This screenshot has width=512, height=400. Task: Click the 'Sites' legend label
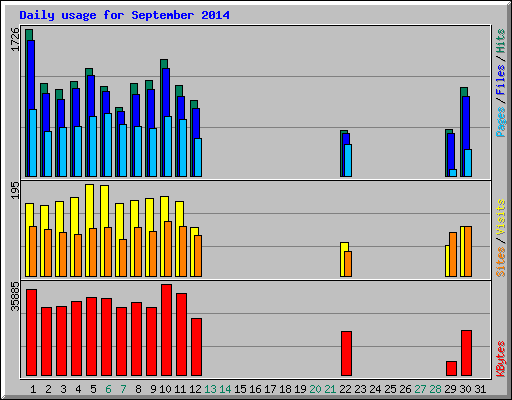coord(501,262)
